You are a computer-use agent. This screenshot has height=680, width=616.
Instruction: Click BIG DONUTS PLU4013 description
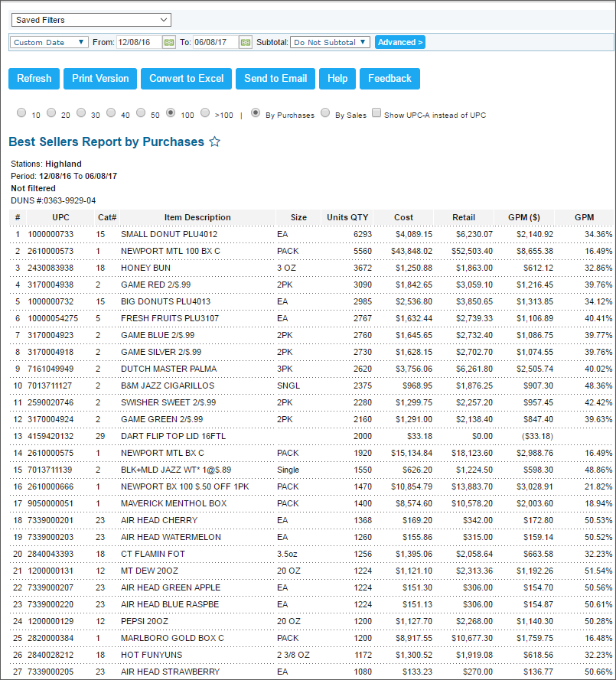tap(166, 302)
